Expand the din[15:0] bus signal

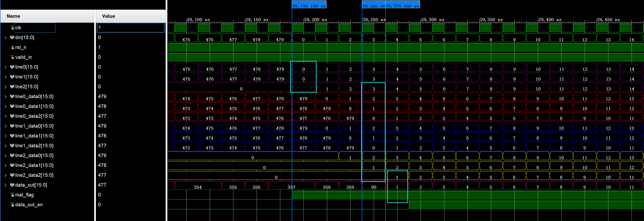[x=5, y=37]
